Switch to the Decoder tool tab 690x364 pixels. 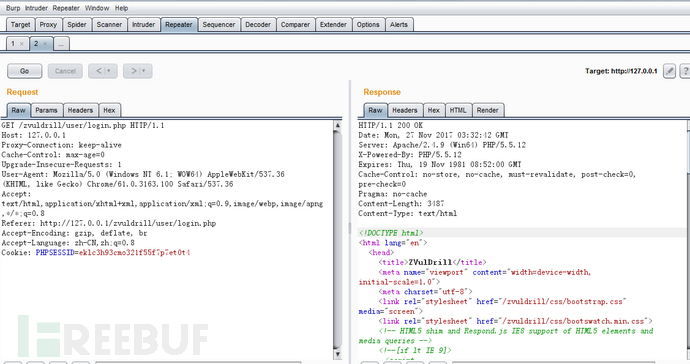click(258, 25)
